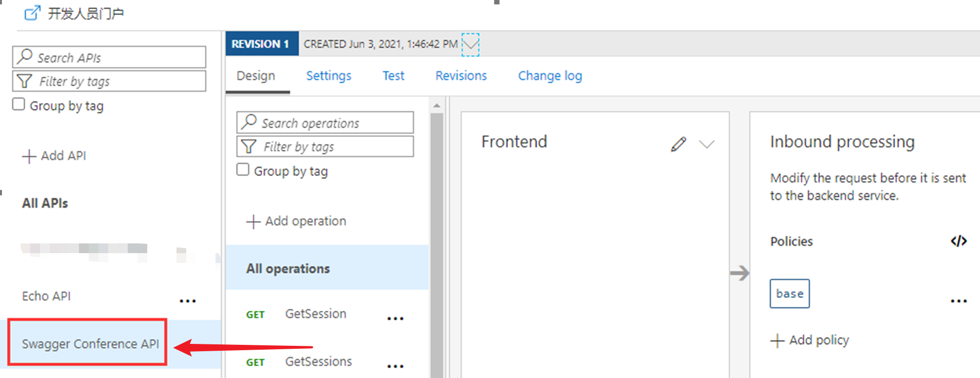Screen dimensions: 980x378
Task: Select Swagger Conference API in list
Action: pos(90,343)
